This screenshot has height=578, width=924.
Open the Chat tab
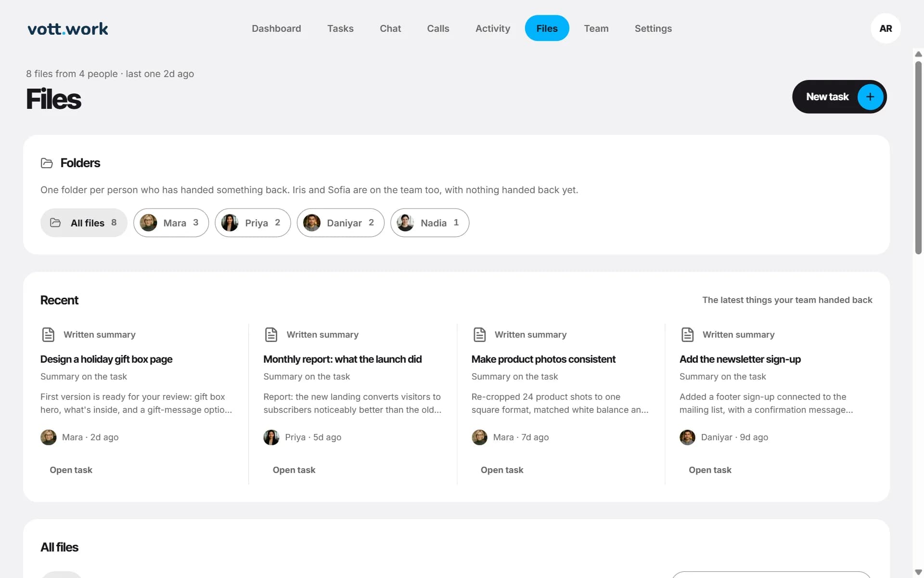(390, 28)
